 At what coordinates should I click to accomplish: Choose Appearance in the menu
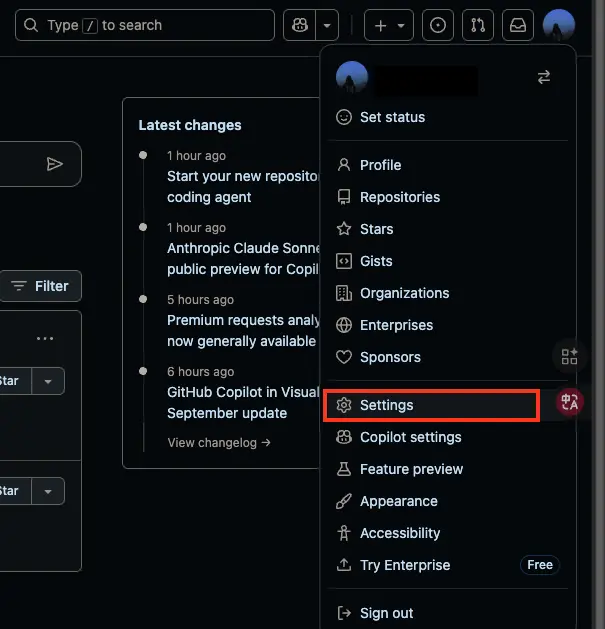click(398, 501)
